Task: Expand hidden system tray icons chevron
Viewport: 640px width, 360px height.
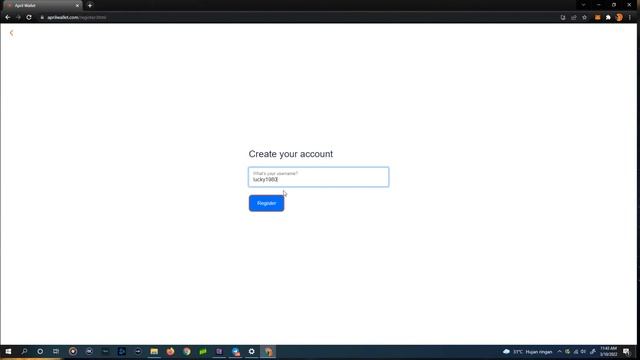Action: pyautogui.click(x=559, y=352)
